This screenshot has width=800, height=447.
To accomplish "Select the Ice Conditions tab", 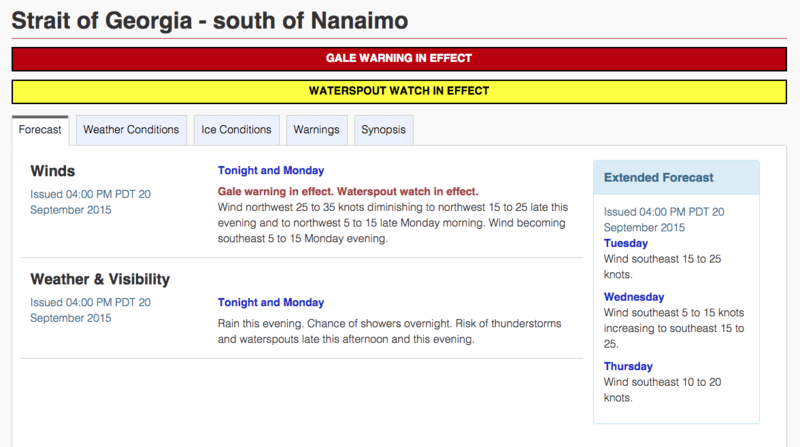I will 236,130.
